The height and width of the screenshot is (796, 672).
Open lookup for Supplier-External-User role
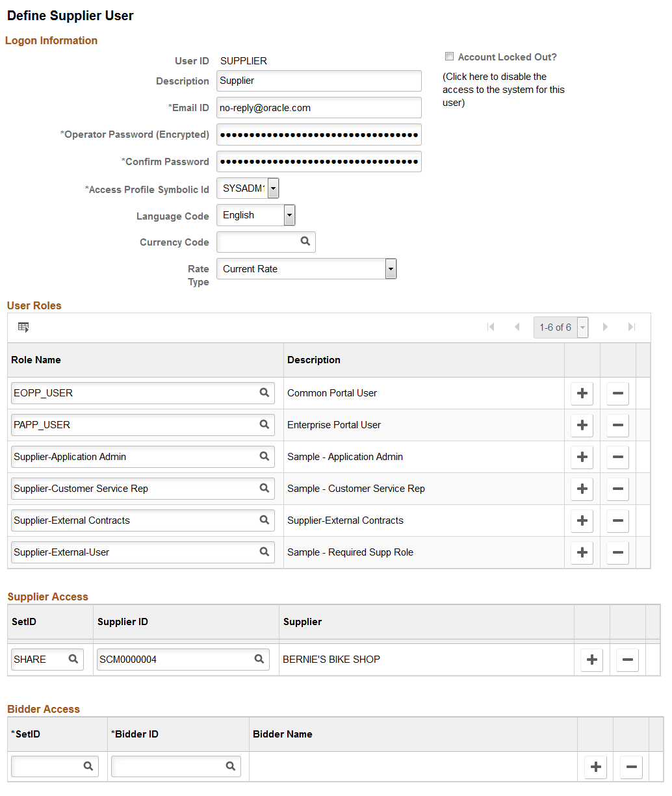point(264,552)
